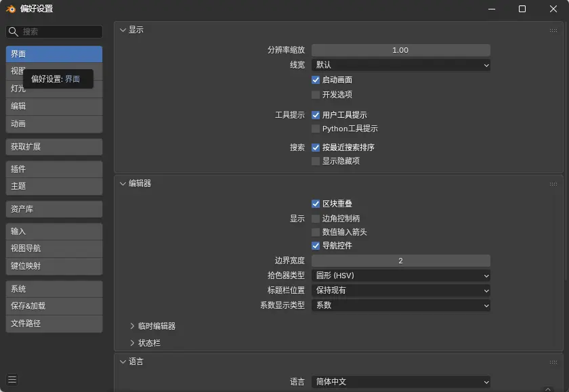Toggle 按最近搜索排序 checkbox
The width and height of the screenshot is (569, 392).
(x=316, y=148)
